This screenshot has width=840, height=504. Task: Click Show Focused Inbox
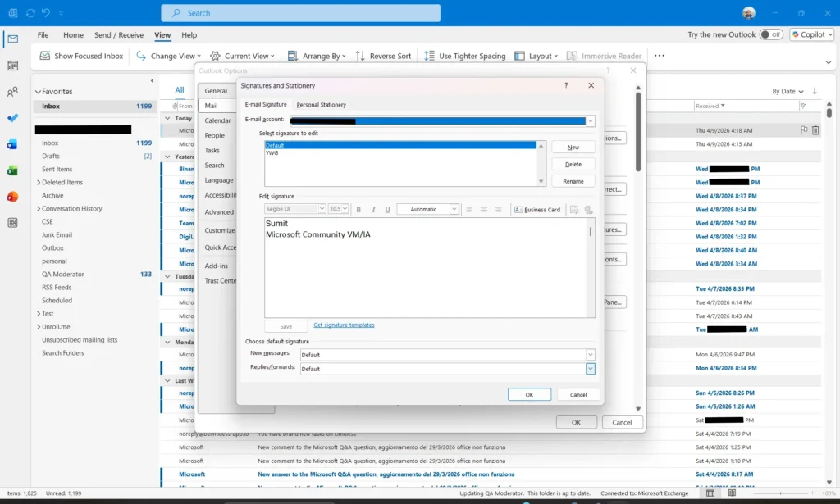[81, 56]
